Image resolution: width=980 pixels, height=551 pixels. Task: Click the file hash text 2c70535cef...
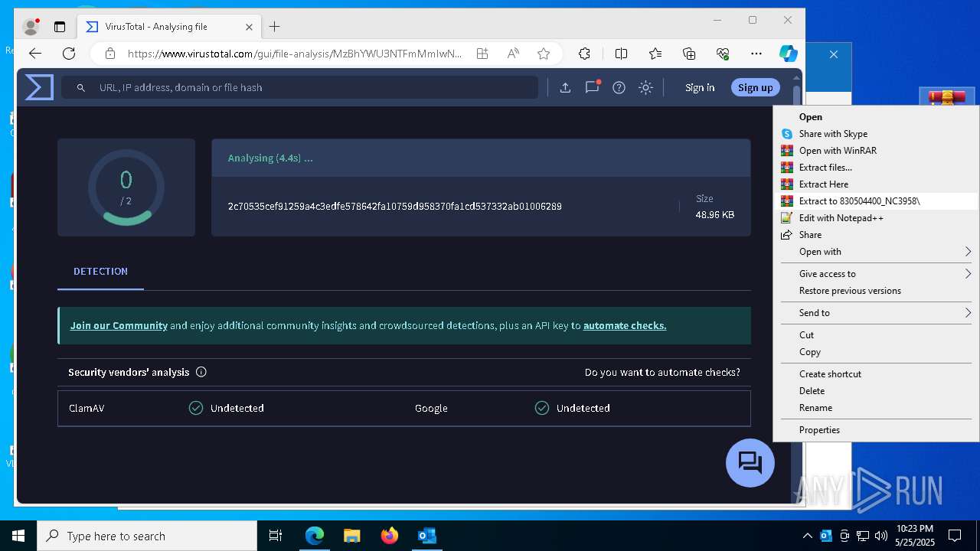click(394, 206)
